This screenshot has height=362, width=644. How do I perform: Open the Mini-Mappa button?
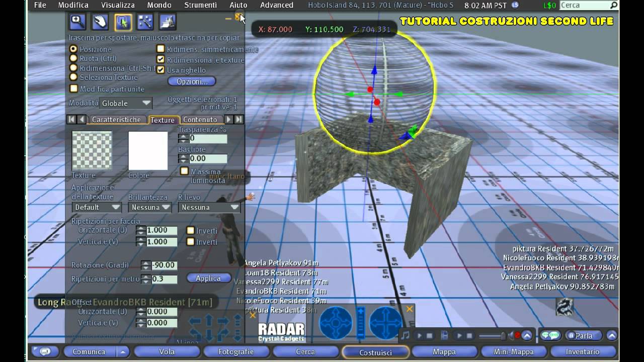pyautogui.click(x=514, y=352)
